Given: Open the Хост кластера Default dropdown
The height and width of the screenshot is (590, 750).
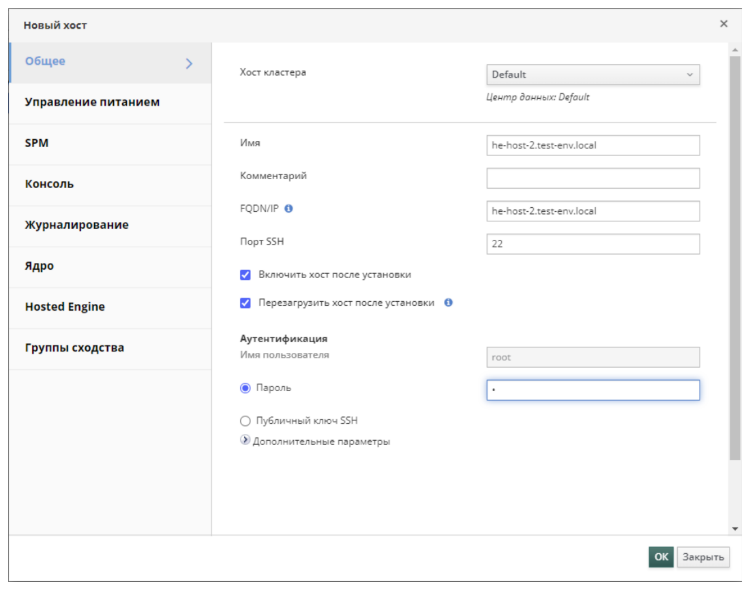Looking at the screenshot, I should (593, 75).
